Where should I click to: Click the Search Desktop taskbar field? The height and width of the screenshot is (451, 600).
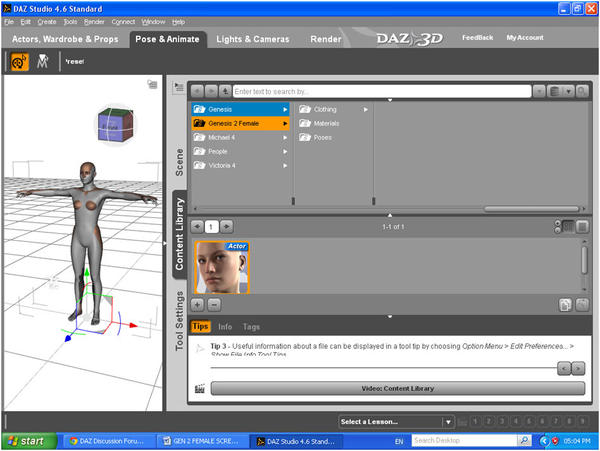click(x=464, y=441)
